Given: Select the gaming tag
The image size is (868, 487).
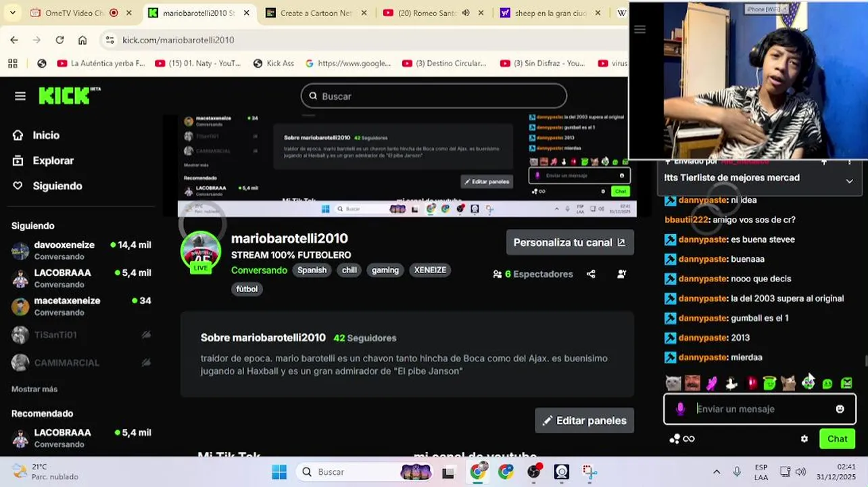Looking at the screenshot, I should click(x=385, y=270).
